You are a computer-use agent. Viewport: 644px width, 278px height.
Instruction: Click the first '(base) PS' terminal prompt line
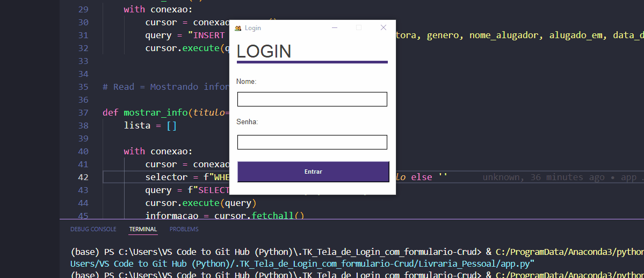click(x=357, y=252)
